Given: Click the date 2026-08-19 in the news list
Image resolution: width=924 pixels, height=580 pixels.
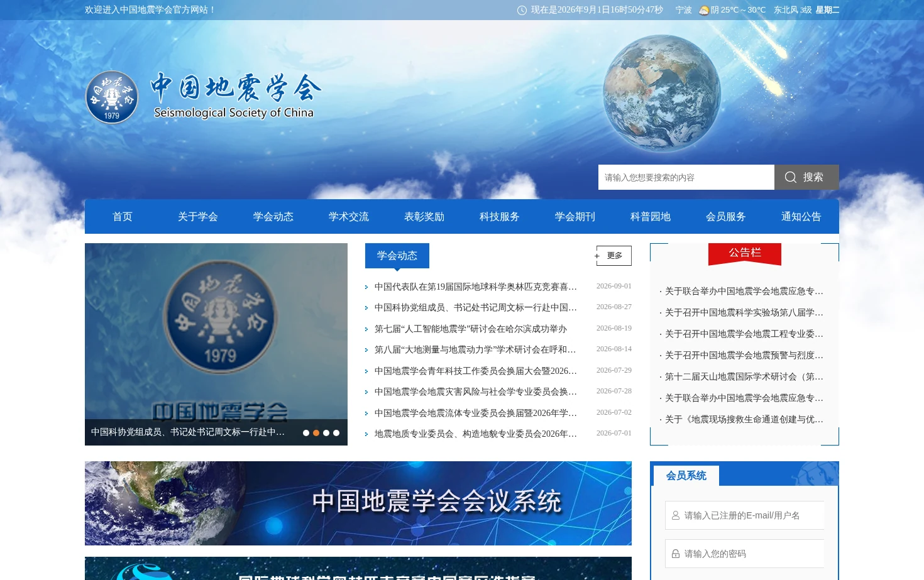Looking at the screenshot, I should (614, 328).
